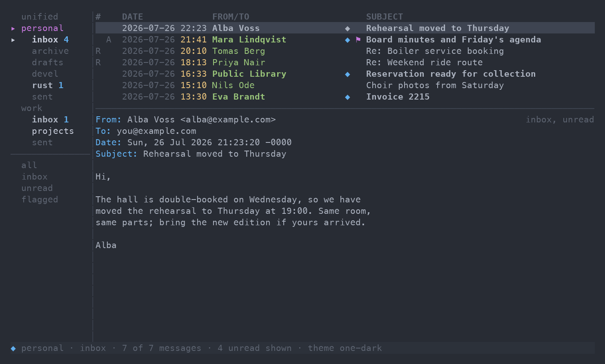Screen dimensions: 605x364
Task: Sort the list by DATE column header
Action: [x=133, y=17]
